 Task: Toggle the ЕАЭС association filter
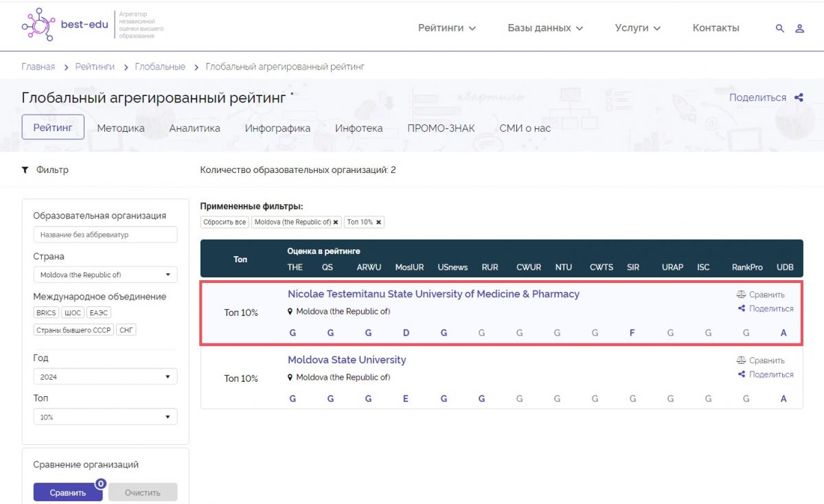(x=99, y=312)
